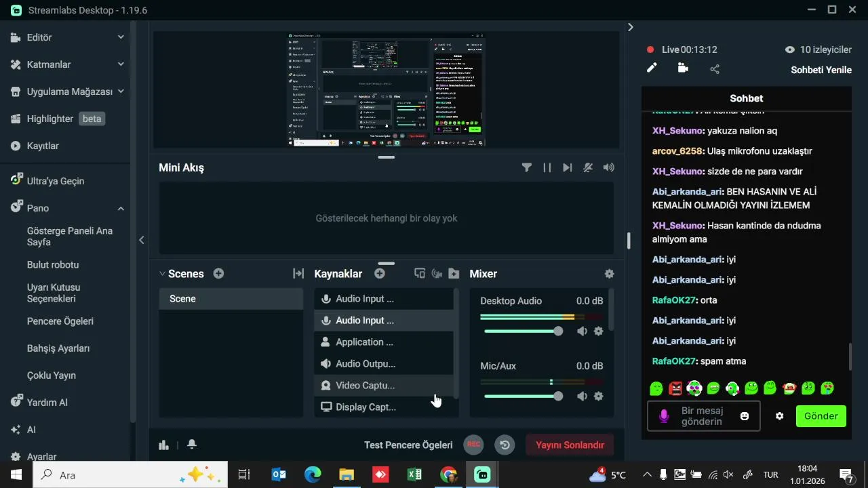
Task: Click the Bir mesaj gönderin chat field
Action: tap(703, 416)
